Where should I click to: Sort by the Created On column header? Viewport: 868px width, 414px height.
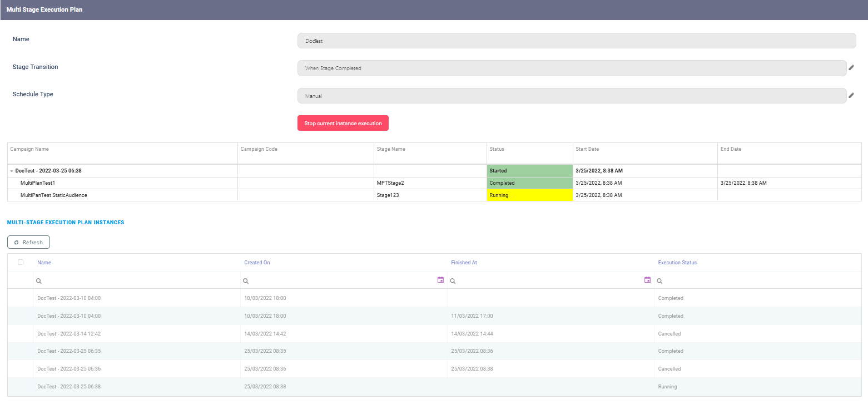click(x=257, y=262)
